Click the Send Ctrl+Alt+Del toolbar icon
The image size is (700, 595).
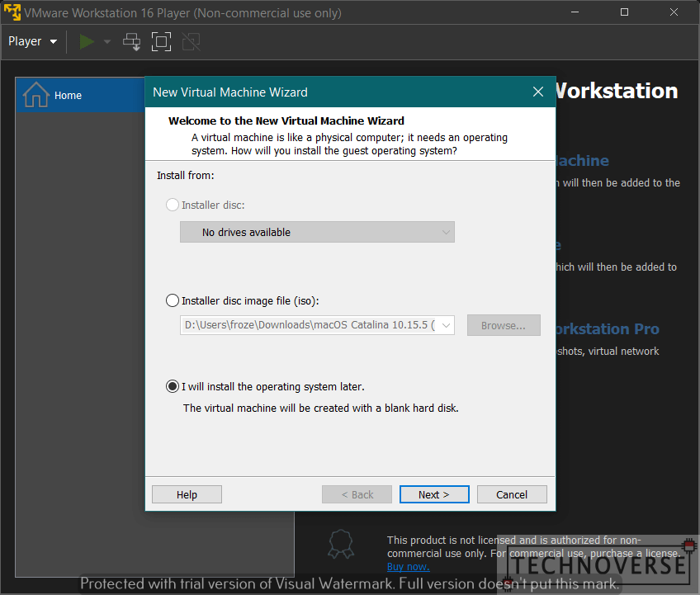[x=132, y=42]
